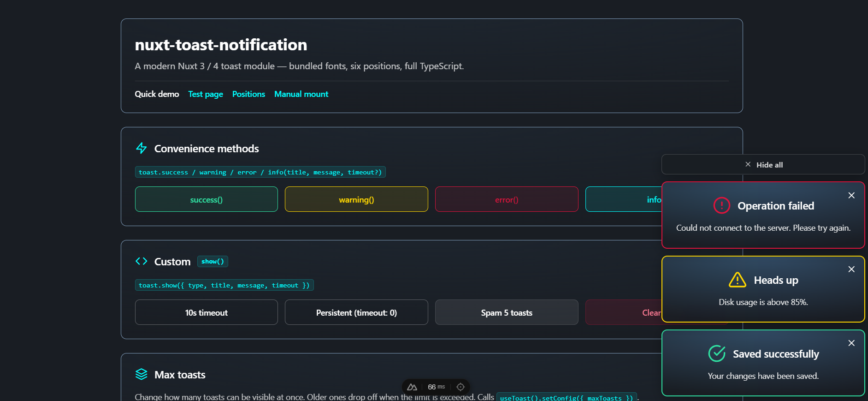Trigger the error() toast button
The image size is (868, 401).
(507, 199)
